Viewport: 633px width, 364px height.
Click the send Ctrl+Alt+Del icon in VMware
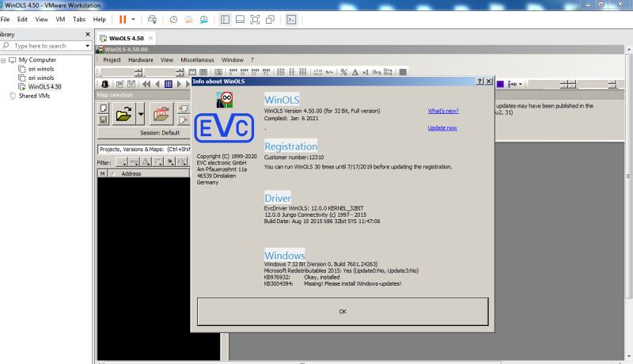click(x=152, y=19)
